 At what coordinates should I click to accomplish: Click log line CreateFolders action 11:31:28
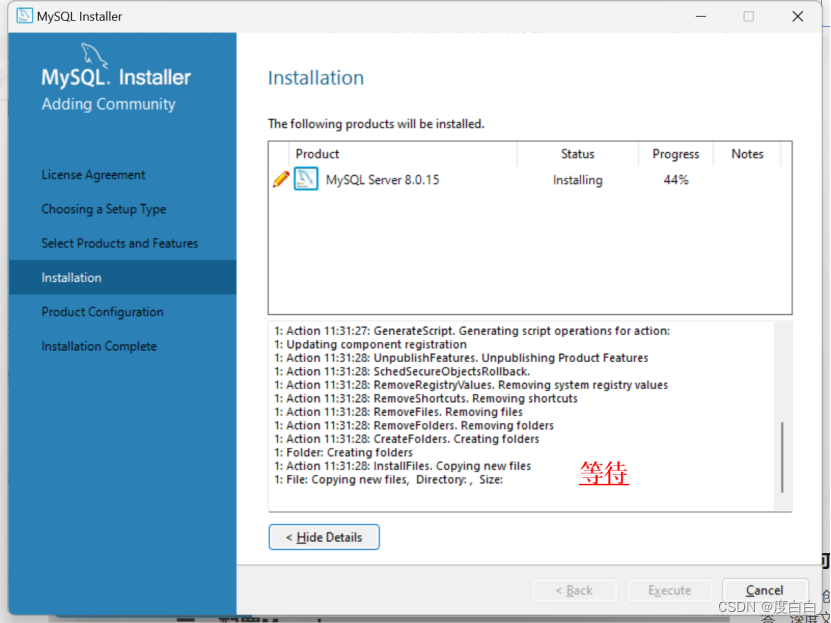click(406, 439)
